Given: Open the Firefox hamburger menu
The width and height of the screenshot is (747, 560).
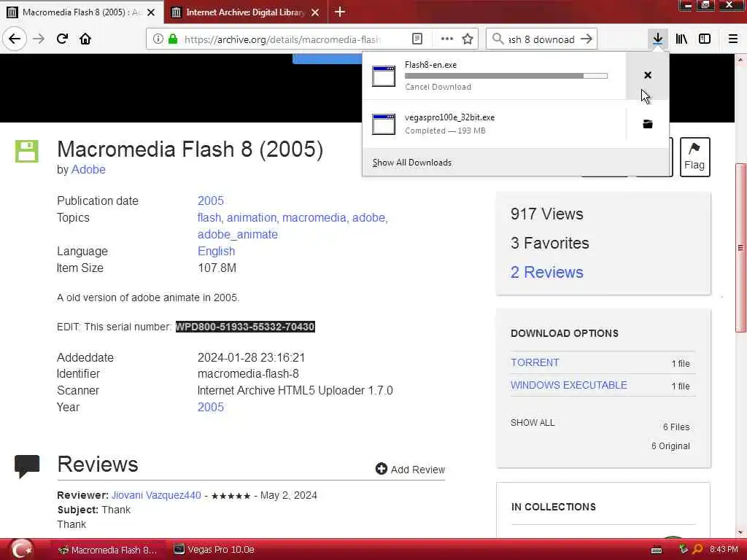Looking at the screenshot, I should [x=732, y=39].
